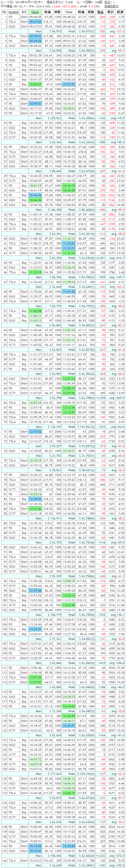The width and height of the screenshot is (126, 868).
Task: Click the 詳細を表示 details link
Action: click(112, 6)
